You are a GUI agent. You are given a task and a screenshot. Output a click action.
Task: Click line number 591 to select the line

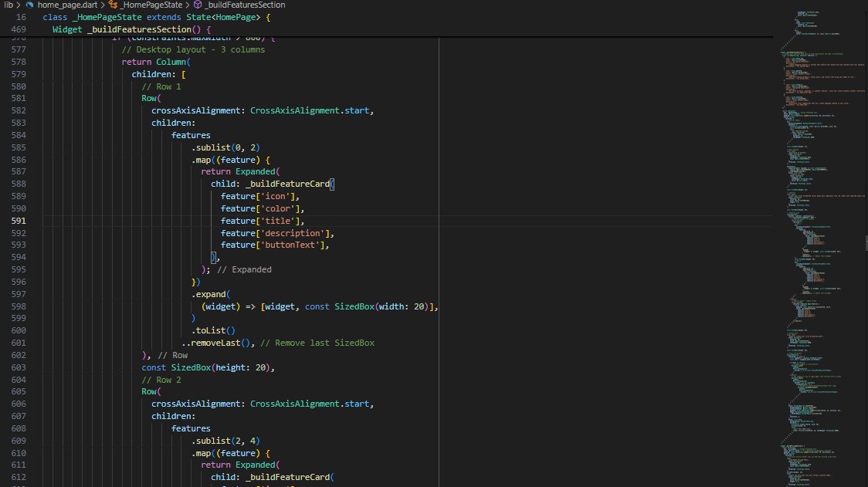[19, 220]
